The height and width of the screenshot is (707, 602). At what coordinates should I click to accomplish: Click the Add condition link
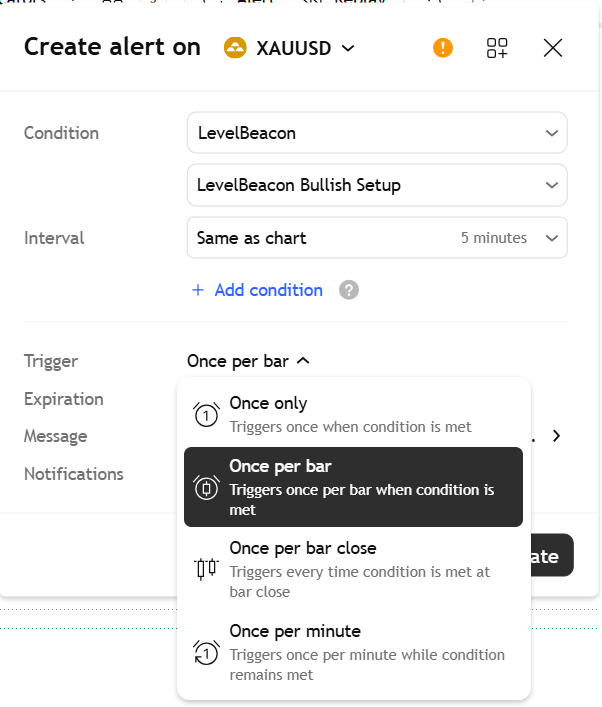268,290
